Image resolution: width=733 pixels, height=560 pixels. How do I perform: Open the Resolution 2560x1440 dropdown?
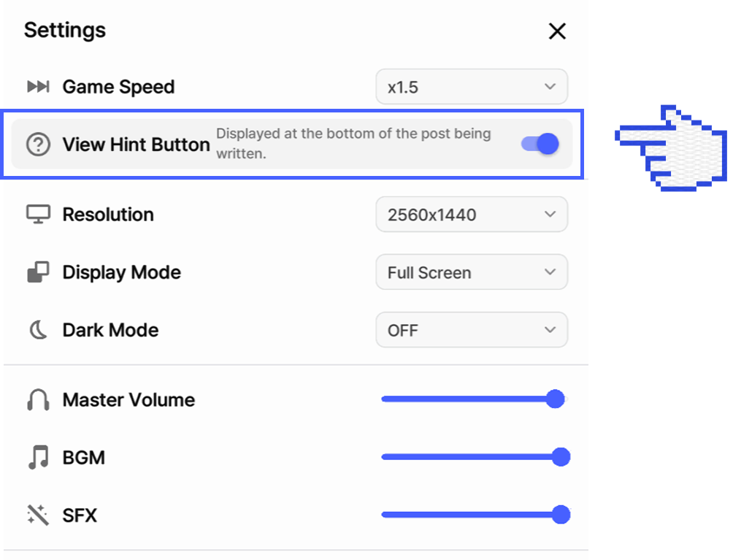472,215
